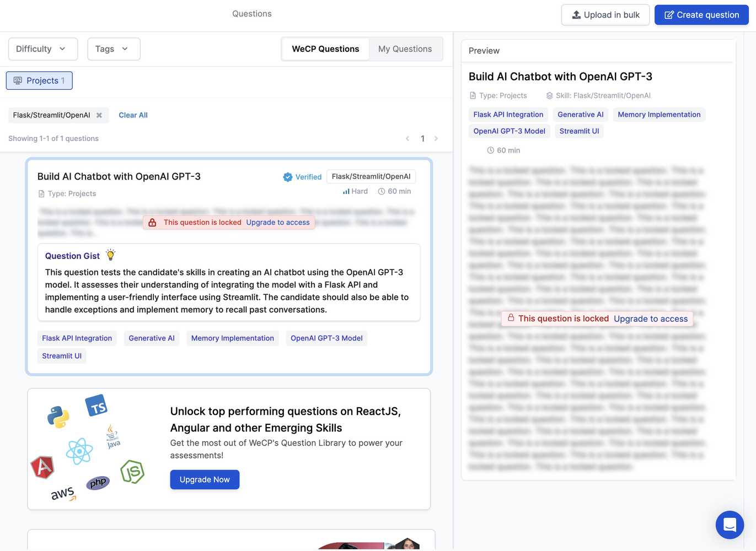Click the Streamlit UI tag on card
The image size is (756, 551).
(62, 356)
